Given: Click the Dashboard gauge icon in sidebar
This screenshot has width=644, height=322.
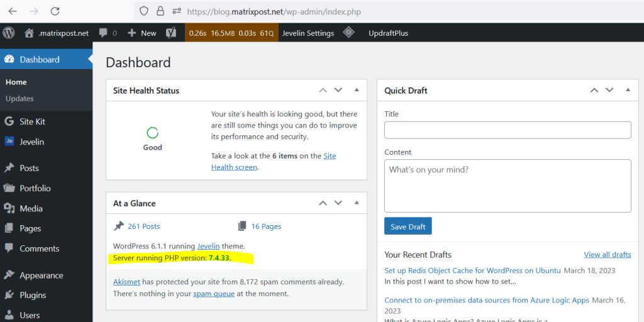Looking at the screenshot, I should 9,59.
